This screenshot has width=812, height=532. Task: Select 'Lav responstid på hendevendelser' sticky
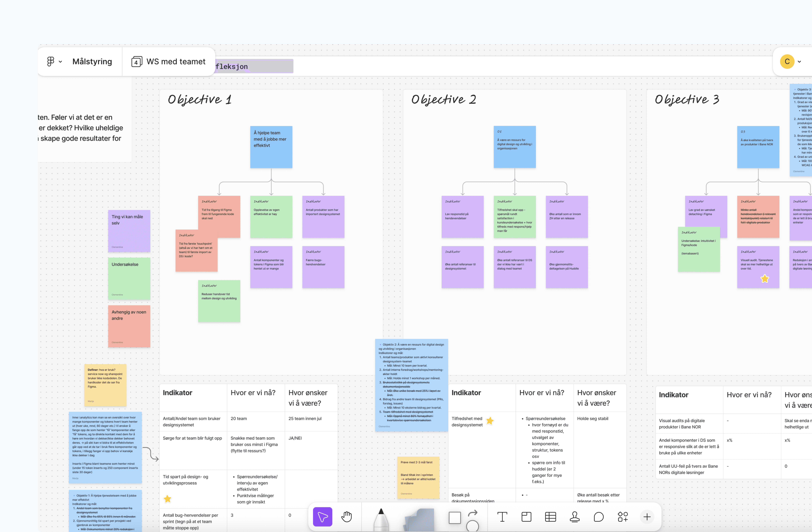point(463,217)
